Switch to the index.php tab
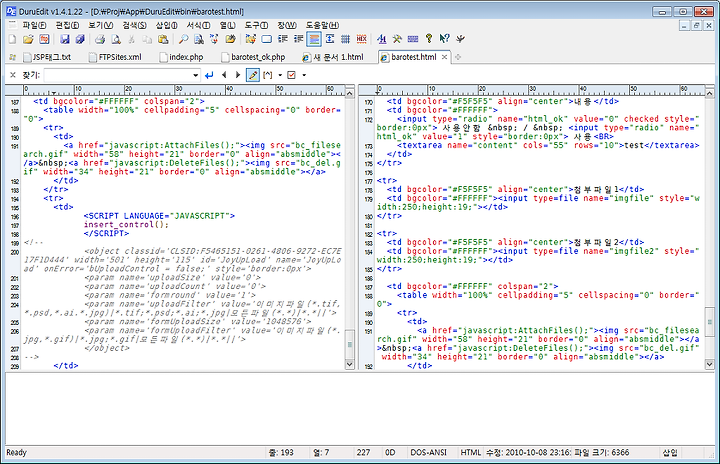The image size is (720, 464). [x=181, y=57]
